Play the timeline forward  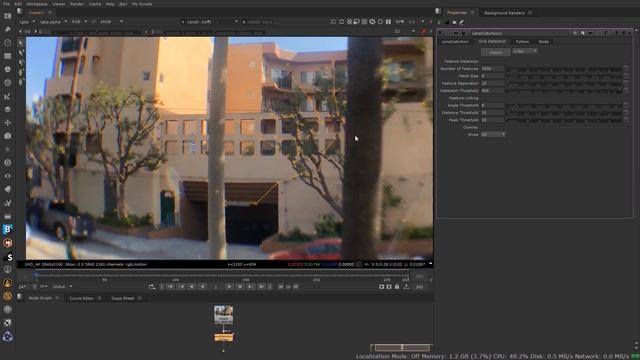click(x=229, y=287)
